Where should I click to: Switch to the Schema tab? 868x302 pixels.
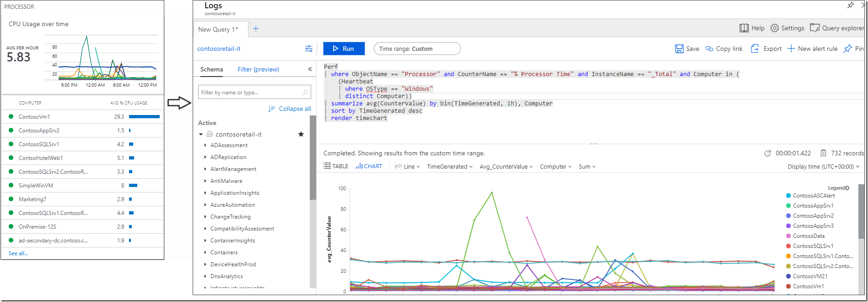click(212, 69)
